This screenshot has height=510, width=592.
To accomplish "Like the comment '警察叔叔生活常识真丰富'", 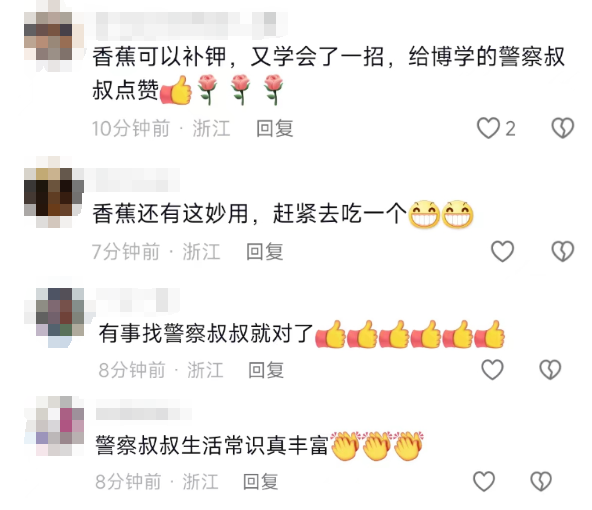I will [x=484, y=481].
